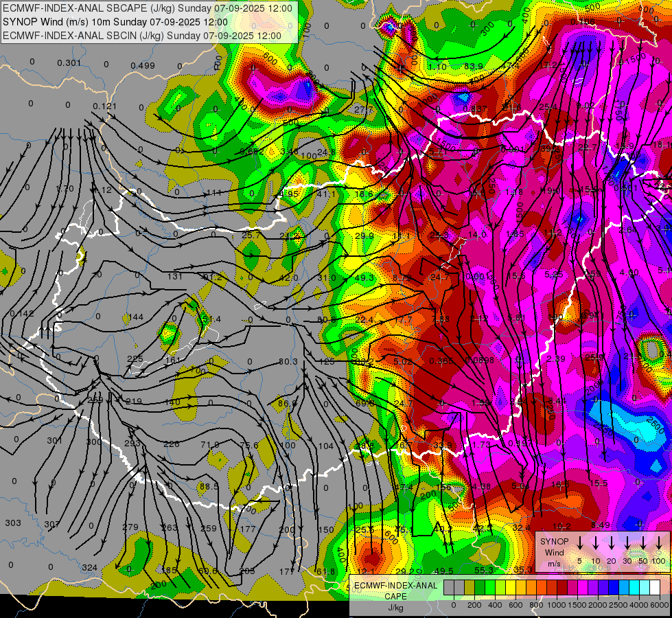Image resolution: width=672 pixels, height=618 pixels.
Task: Click the '6000' tick label in CAPE legend
Action: click(660, 605)
